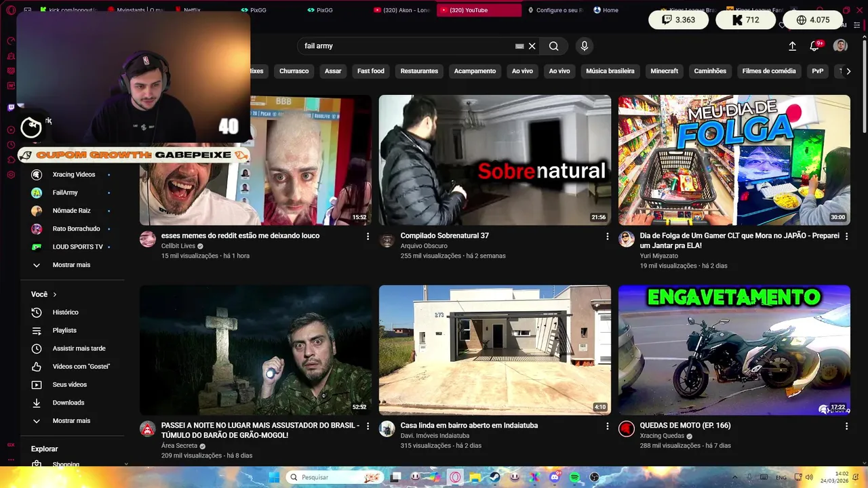Open OBS Studio from the taskbar

tap(595, 477)
